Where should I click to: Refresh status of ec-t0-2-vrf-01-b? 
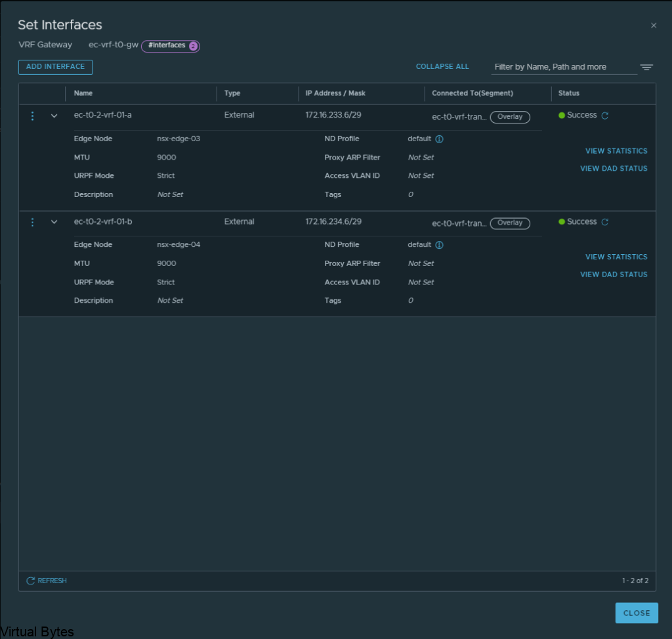(x=604, y=222)
